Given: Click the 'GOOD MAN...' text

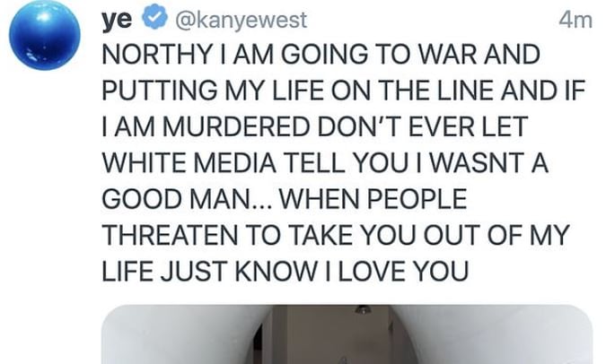Looking at the screenshot, I should pyautogui.click(x=187, y=199).
